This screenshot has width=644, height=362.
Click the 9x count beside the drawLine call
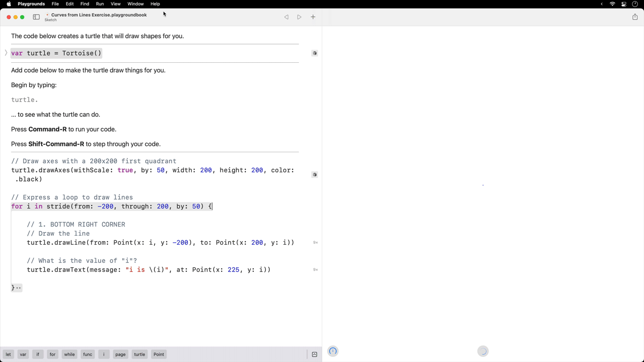click(315, 242)
